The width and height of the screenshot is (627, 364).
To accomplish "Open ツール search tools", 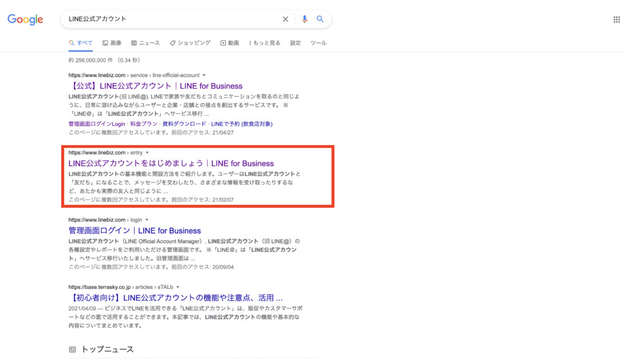I will point(318,43).
